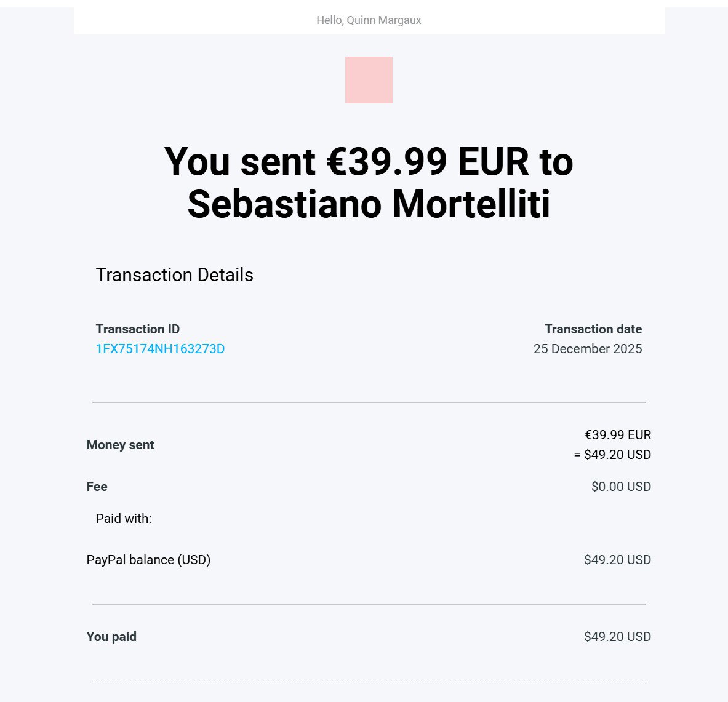
Task: Open transaction ID 1FX75174NH163273D link
Action: coord(160,349)
